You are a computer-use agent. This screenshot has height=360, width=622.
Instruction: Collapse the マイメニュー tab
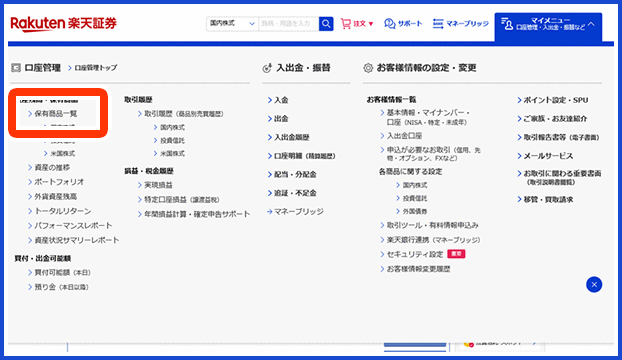coord(548,26)
